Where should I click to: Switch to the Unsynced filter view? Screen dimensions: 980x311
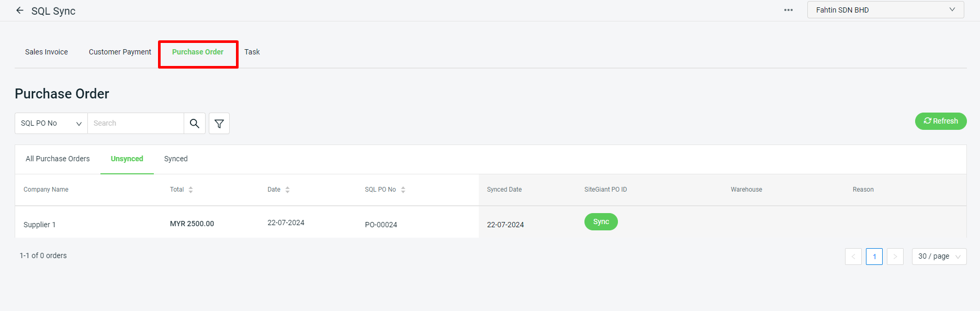pos(127,159)
